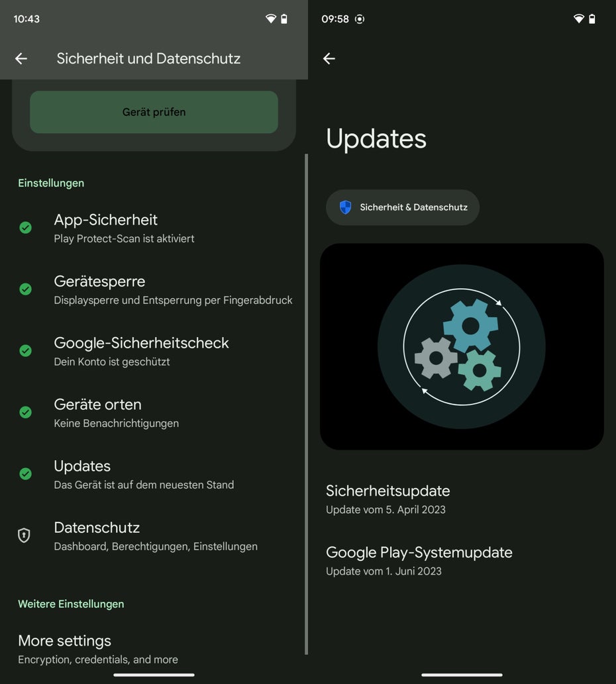
Task: Tap battery status icon on left screen
Action: pyautogui.click(x=284, y=19)
